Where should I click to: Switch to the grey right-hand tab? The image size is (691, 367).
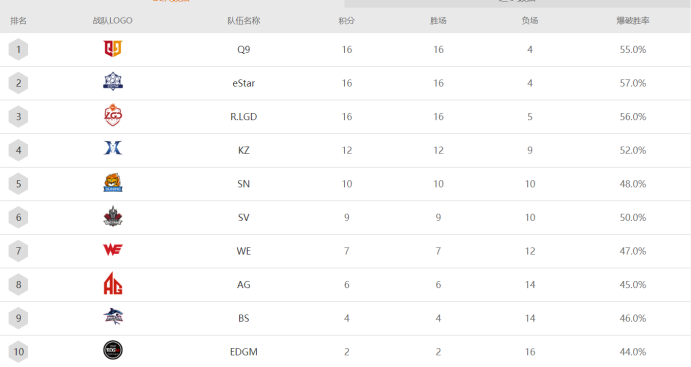point(517,3)
